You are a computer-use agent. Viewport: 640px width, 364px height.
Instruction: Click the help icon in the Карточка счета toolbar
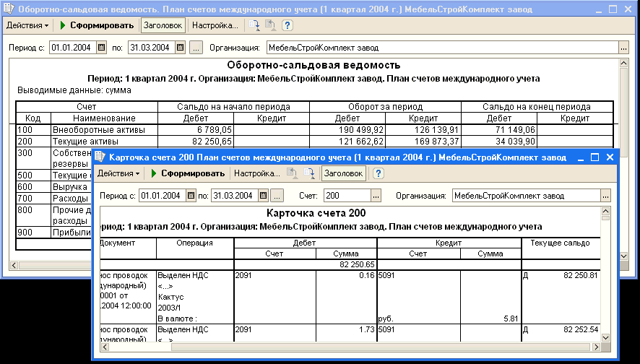click(x=378, y=173)
